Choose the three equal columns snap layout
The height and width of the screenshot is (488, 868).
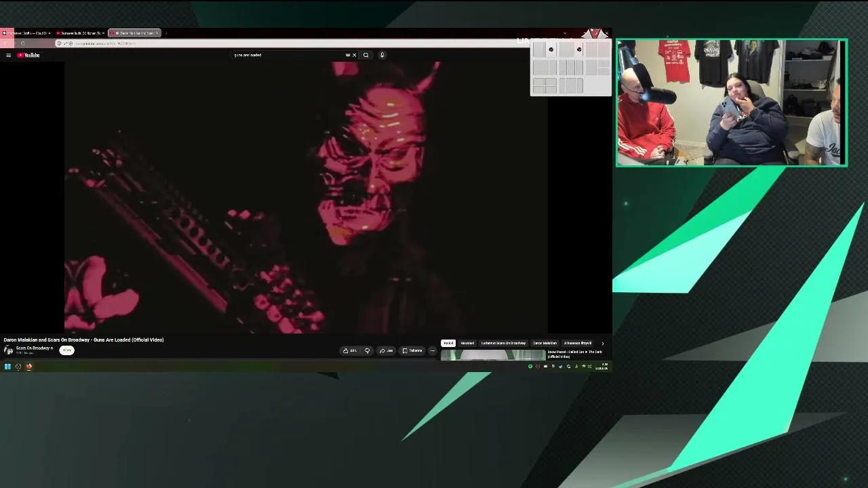point(571,67)
